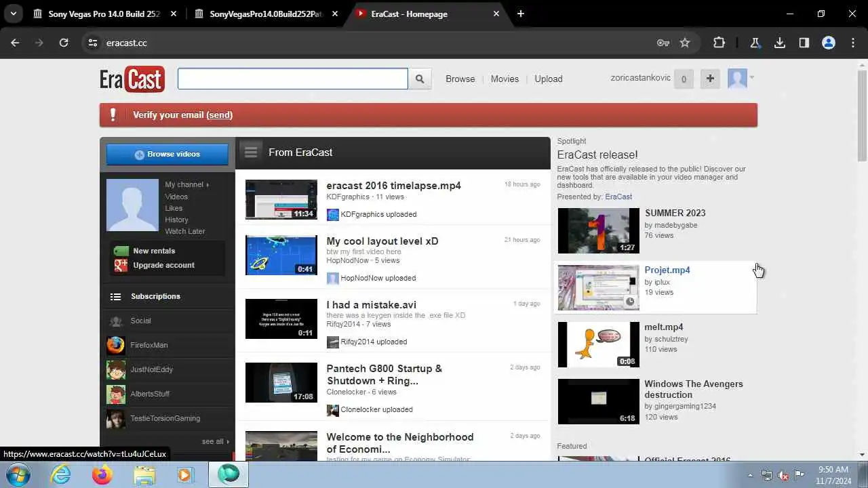Open the tab search dropdown arrow
The image size is (868, 488).
[x=13, y=14]
